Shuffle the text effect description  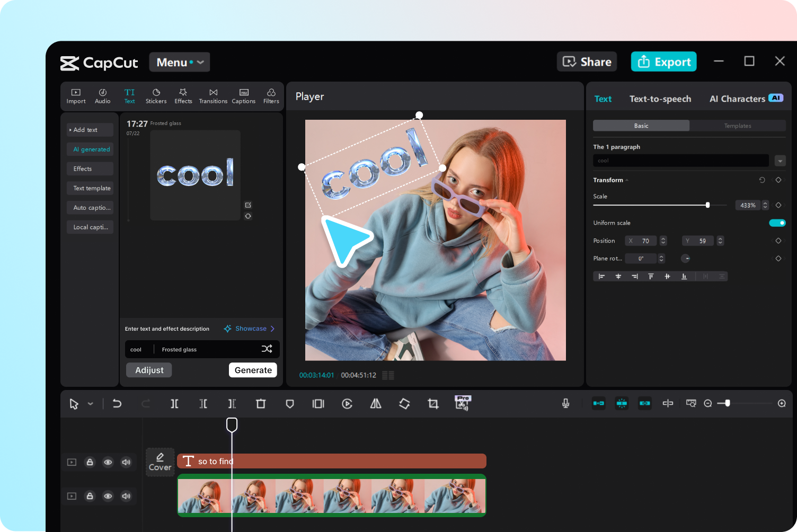(267, 349)
